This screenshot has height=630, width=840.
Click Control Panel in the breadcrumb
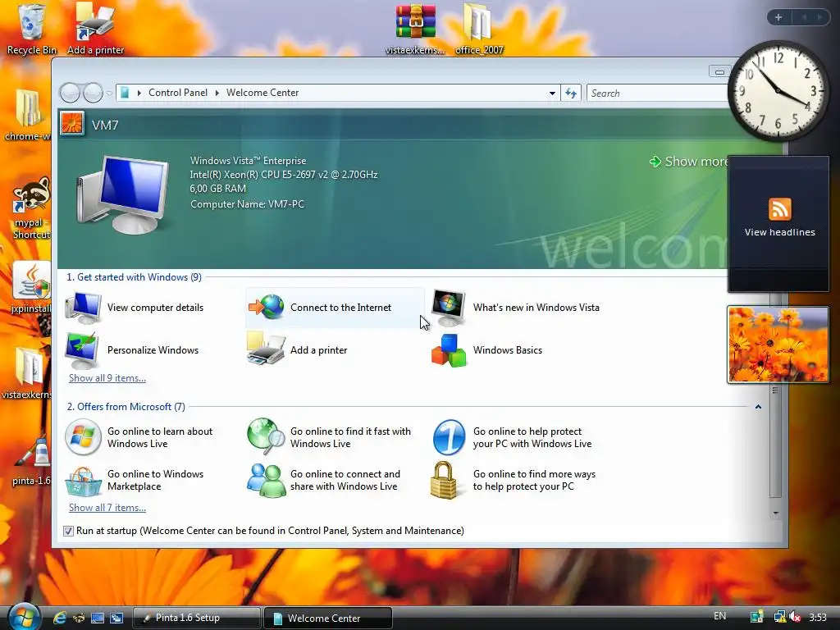point(178,93)
